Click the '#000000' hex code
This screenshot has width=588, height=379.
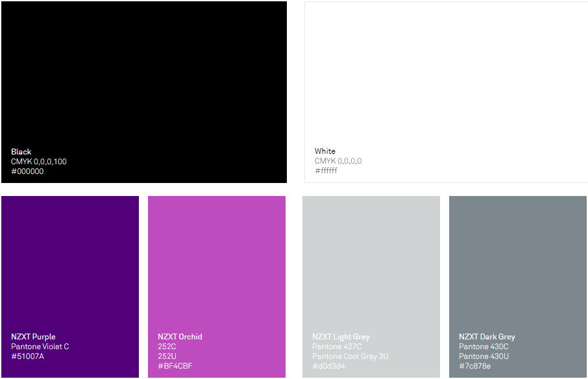(x=27, y=171)
